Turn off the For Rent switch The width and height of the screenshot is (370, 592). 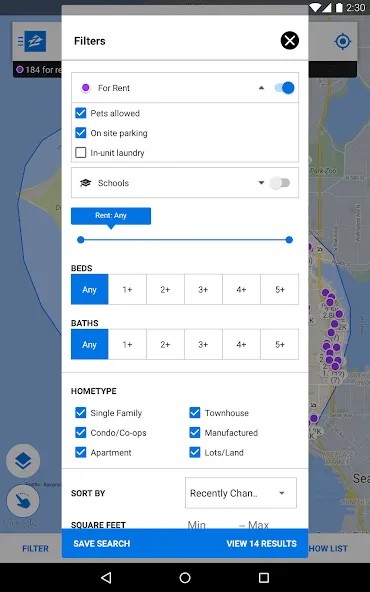click(x=284, y=88)
